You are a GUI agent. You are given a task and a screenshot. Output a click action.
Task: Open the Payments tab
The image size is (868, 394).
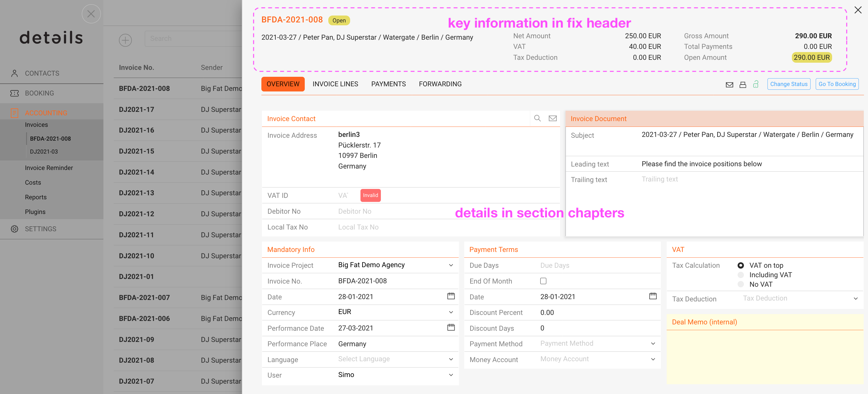389,84
